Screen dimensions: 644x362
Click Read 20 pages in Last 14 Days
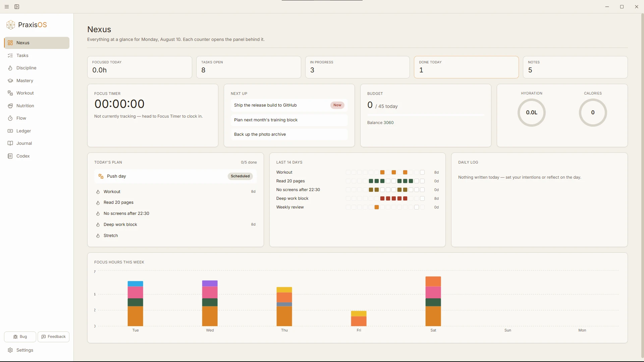[290, 181]
